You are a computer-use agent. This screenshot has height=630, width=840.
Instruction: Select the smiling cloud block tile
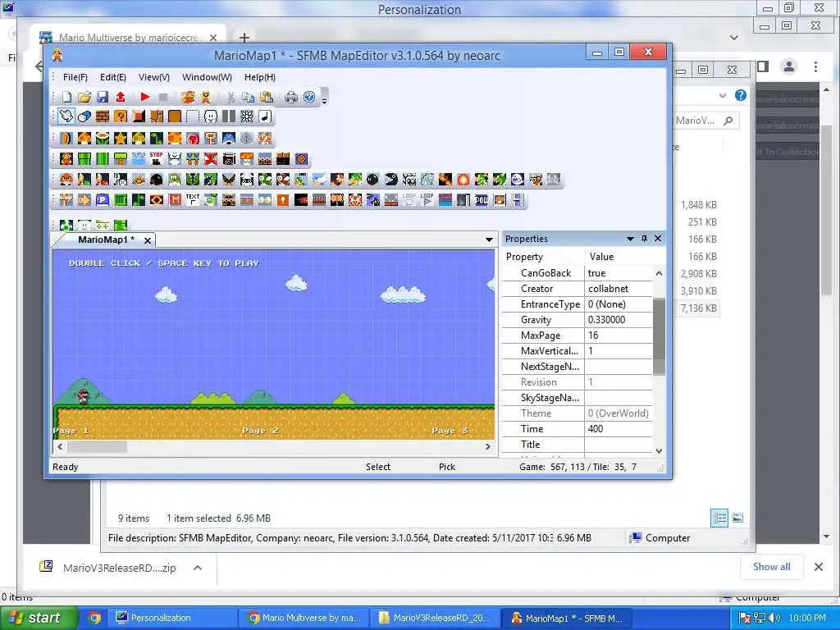(x=211, y=116)
